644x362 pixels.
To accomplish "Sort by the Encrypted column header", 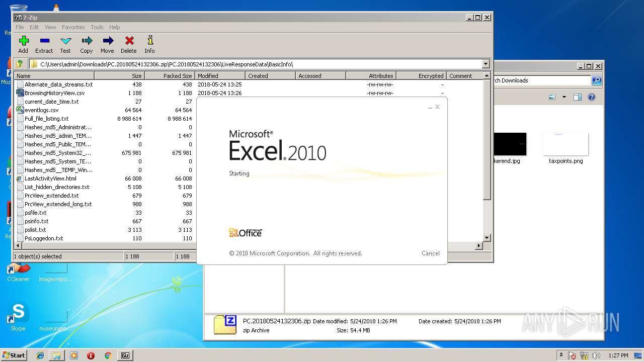I will (421, 76).
